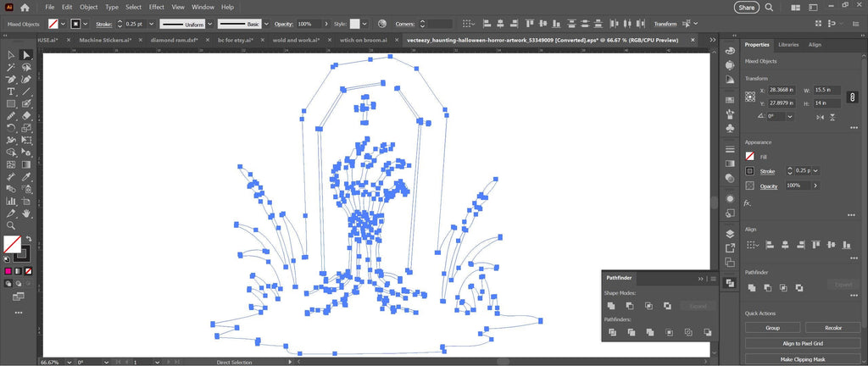Select the Eraser tool
Image resolution: width=868 pixels, height=366 pixels.
[x=26, y=115]
